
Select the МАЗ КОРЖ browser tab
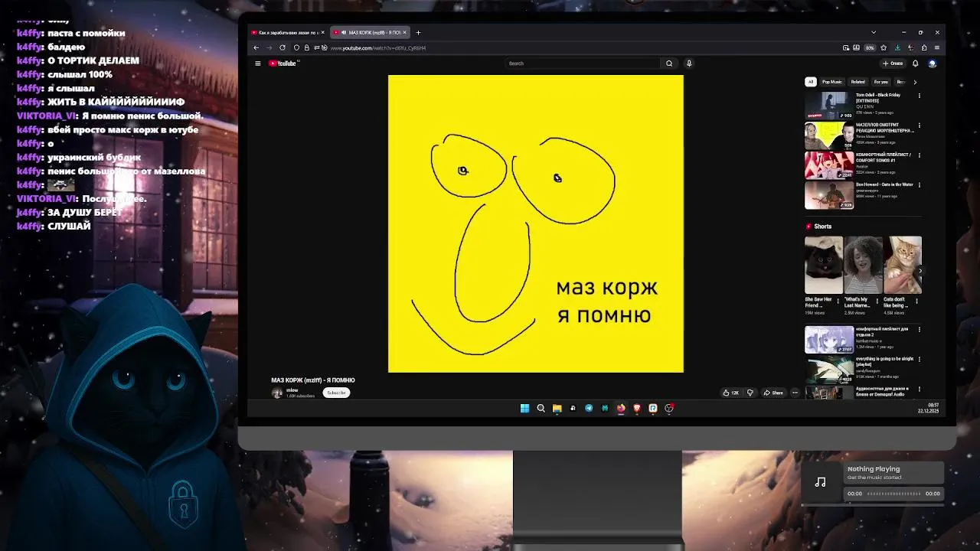coord(370,32)
